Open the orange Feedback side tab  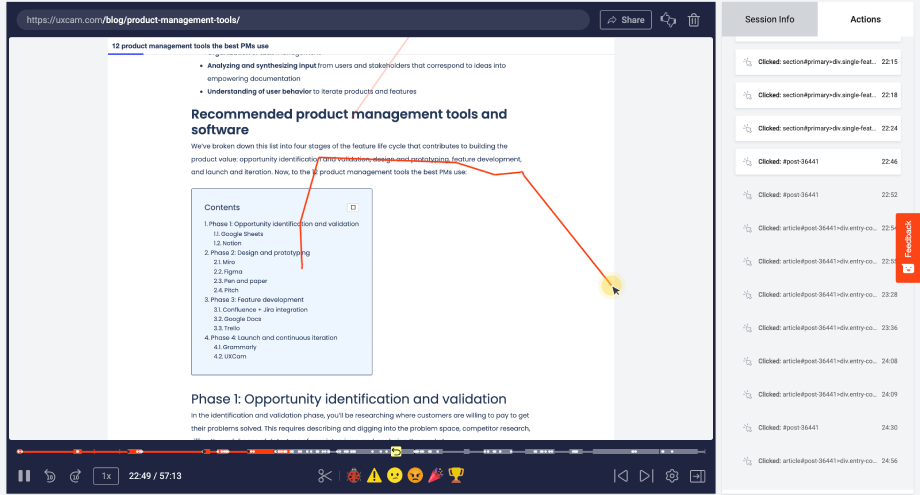point(908,248)
